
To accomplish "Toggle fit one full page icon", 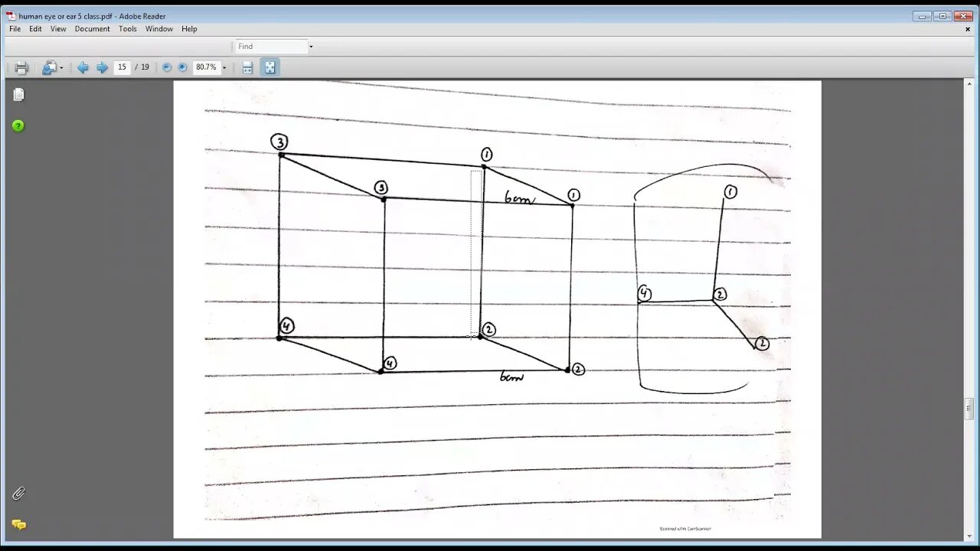I will coord(270,67).
